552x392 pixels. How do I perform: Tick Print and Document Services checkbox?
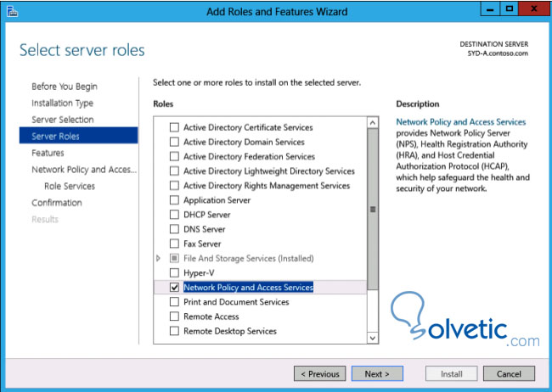tap(174, 302)
